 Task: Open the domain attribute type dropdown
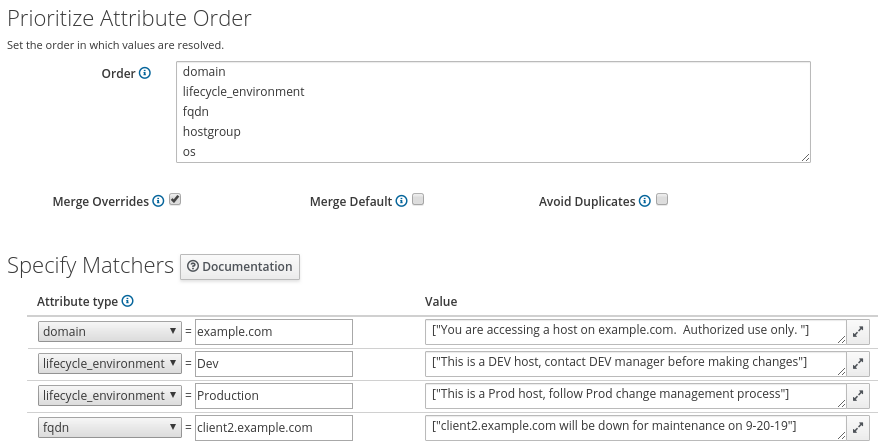tap(109, 332)
